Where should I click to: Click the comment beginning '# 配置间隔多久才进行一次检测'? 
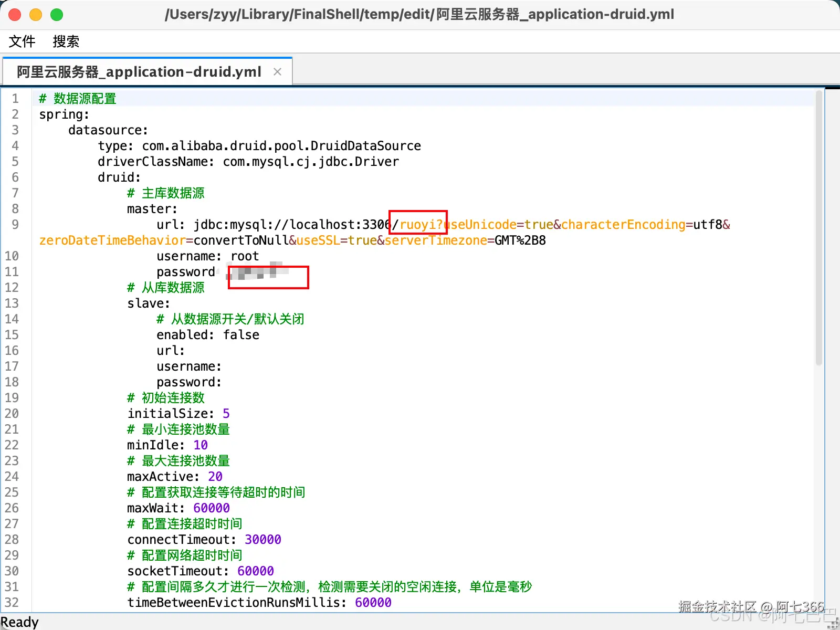pos(330,587)
